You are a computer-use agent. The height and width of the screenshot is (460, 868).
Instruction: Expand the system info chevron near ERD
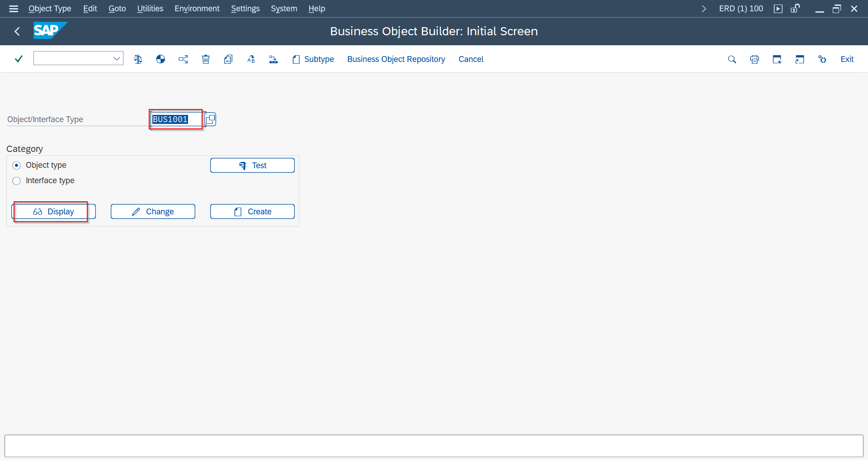coord(704,9)
